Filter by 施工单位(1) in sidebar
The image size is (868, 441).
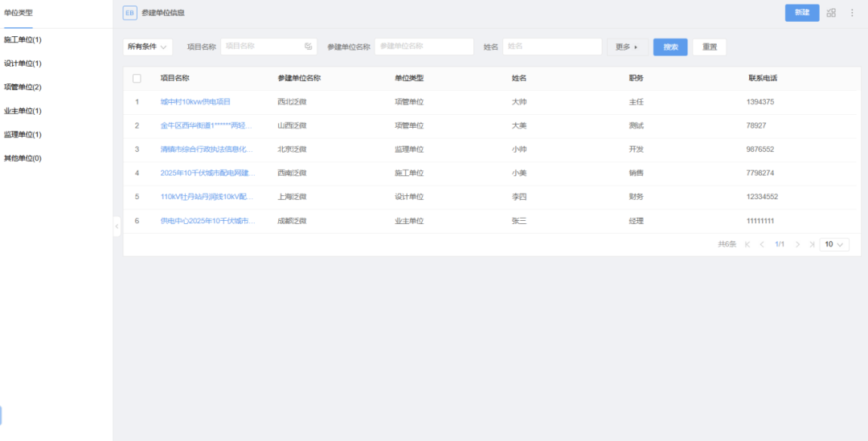click(23, 40)
